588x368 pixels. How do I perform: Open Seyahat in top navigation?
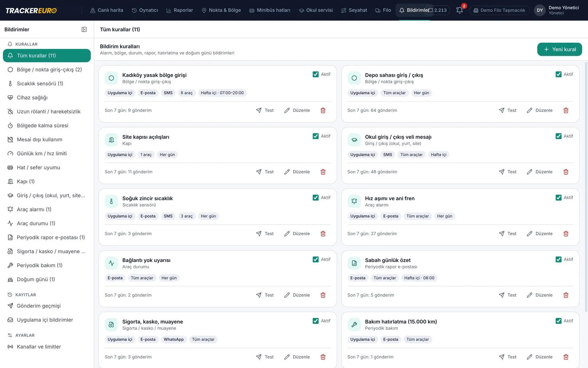tap(354, 10)
